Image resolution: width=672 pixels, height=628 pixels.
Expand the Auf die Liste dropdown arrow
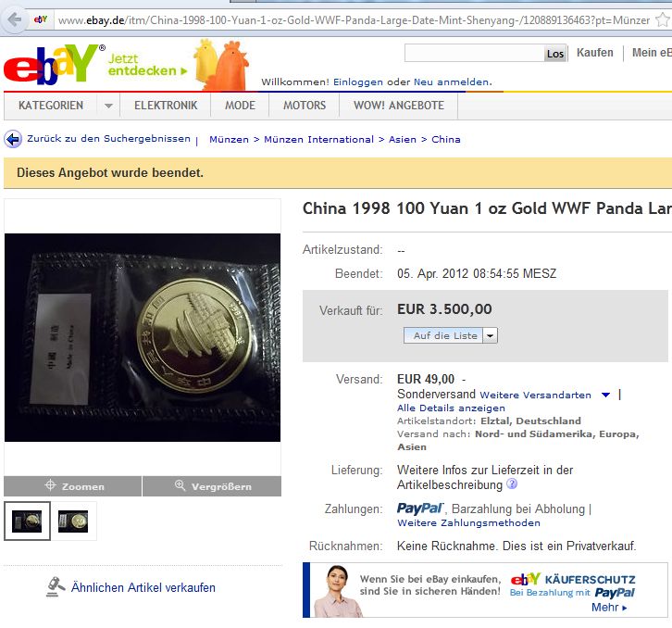click(490, 335)
